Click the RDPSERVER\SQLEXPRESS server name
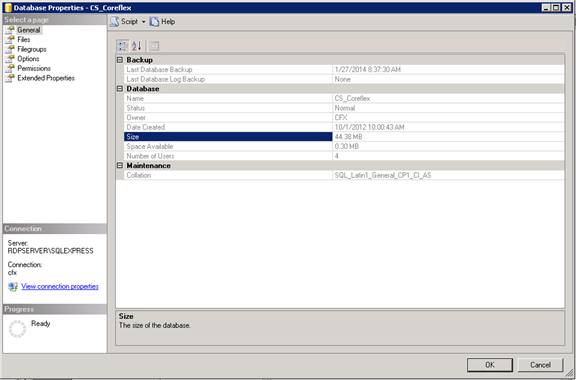This screenshot has width=576, height=380. click(x=50, y=251)
